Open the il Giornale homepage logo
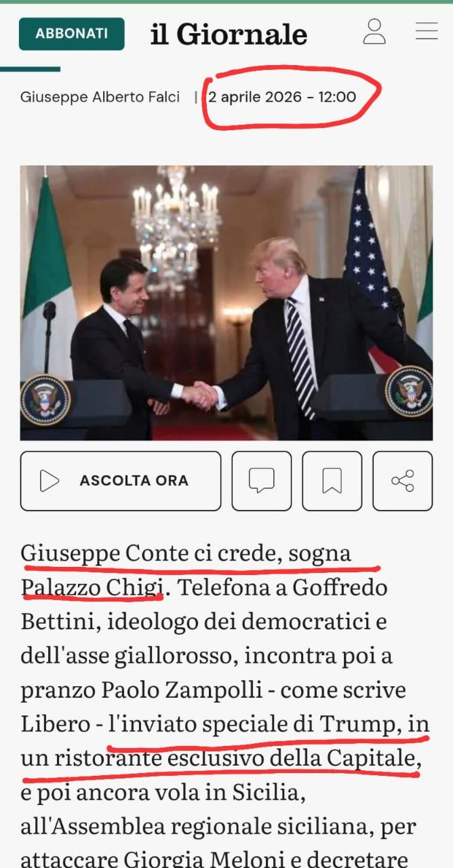This screenshot has height=868, width=453. pos(229,34)
